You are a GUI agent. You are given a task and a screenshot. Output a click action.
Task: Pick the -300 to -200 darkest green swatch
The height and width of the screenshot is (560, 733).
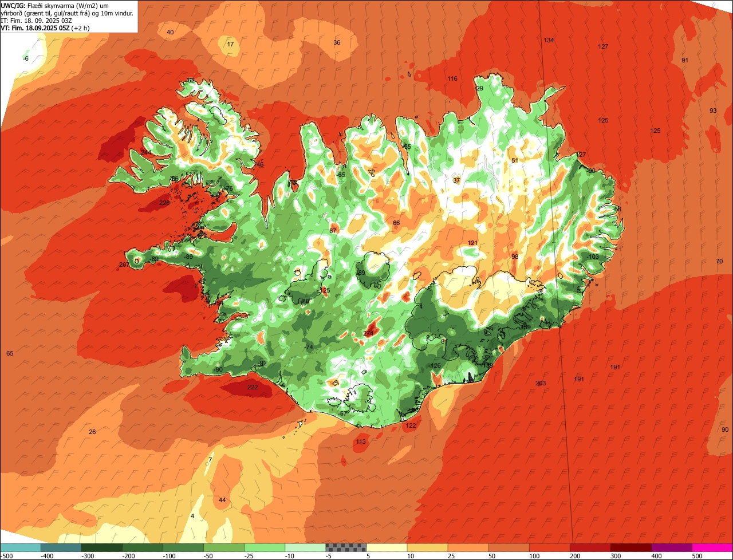coord(102,547)
